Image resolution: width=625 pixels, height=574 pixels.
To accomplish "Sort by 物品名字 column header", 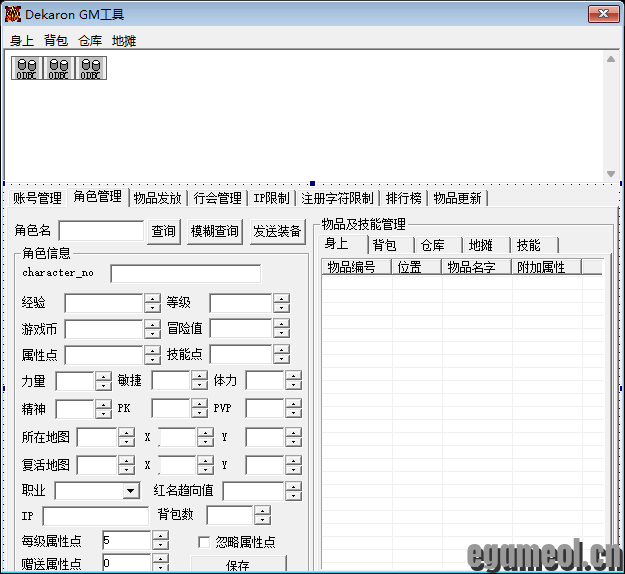I will (476, 267).
